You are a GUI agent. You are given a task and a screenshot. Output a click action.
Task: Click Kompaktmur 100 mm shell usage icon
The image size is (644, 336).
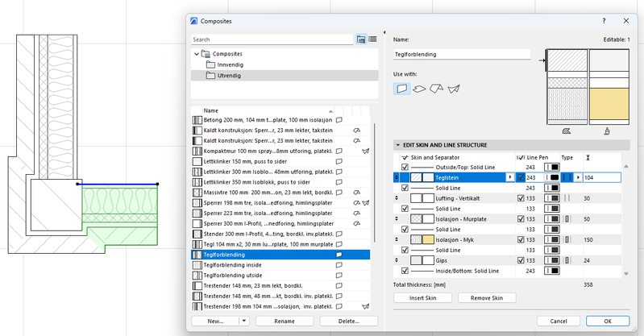365,151
